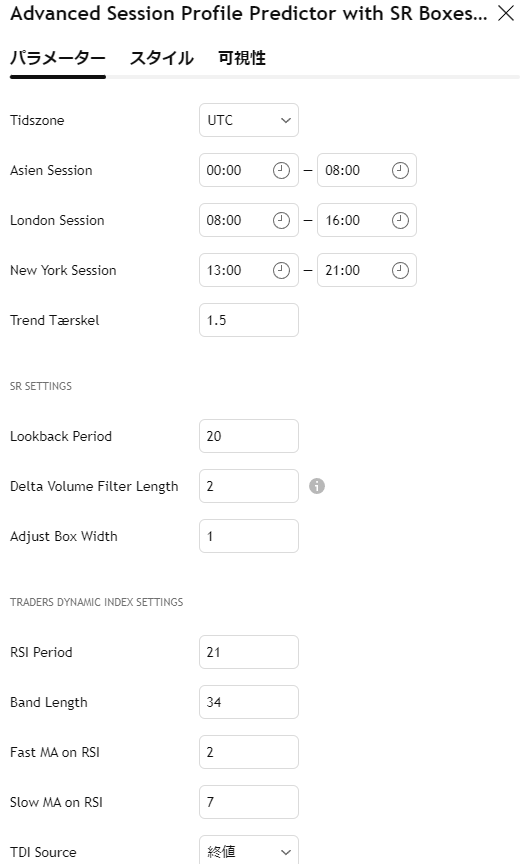The height and width of the screenshot is (864, 526).
Task: Expand the Tidszone UTC dropdown
Action: point(249,120)
